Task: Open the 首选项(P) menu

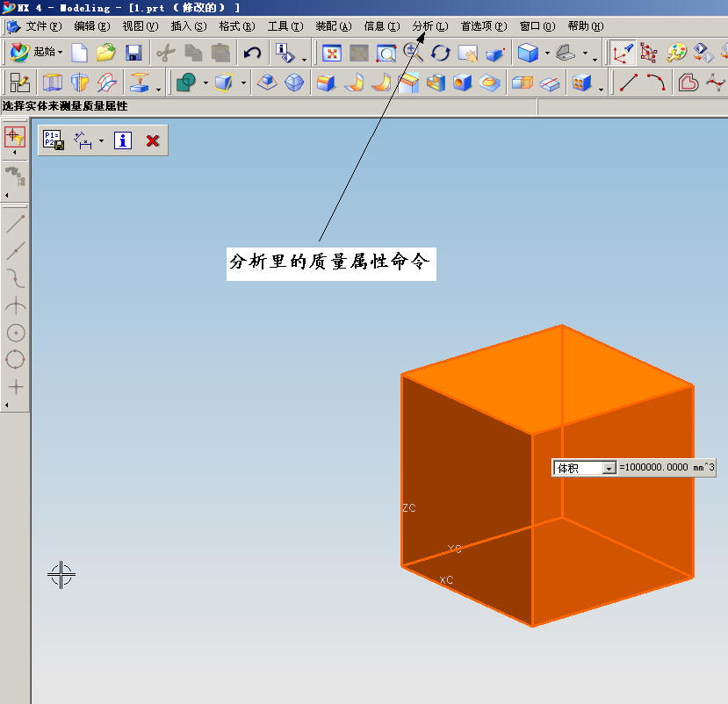Action: (484, 26)
